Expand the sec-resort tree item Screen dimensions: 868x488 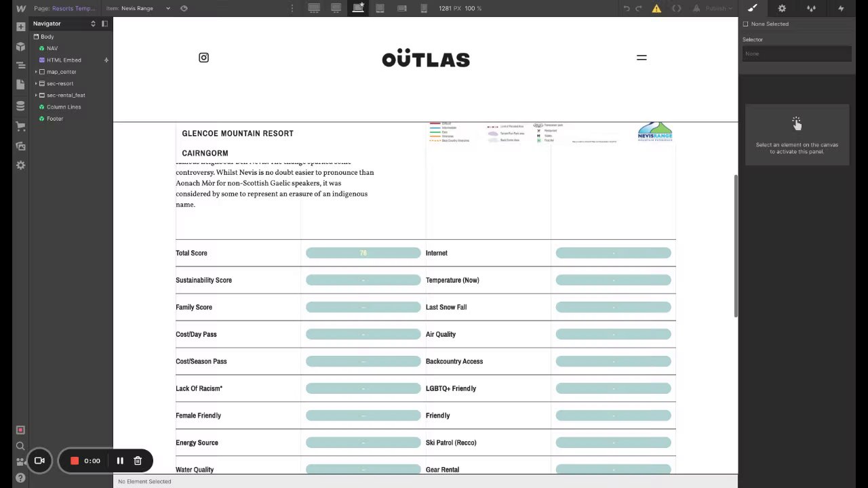pos(36,83)
